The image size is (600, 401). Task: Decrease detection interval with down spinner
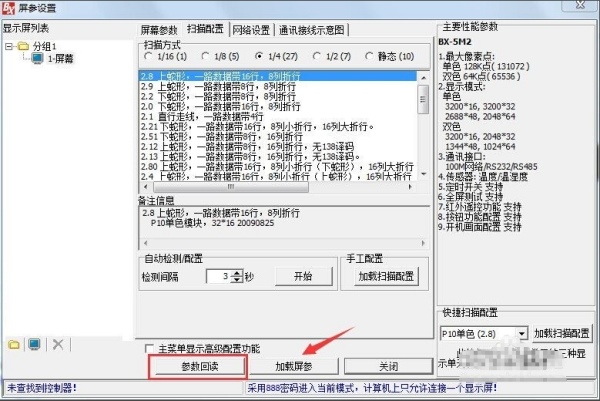click(237, 279)
